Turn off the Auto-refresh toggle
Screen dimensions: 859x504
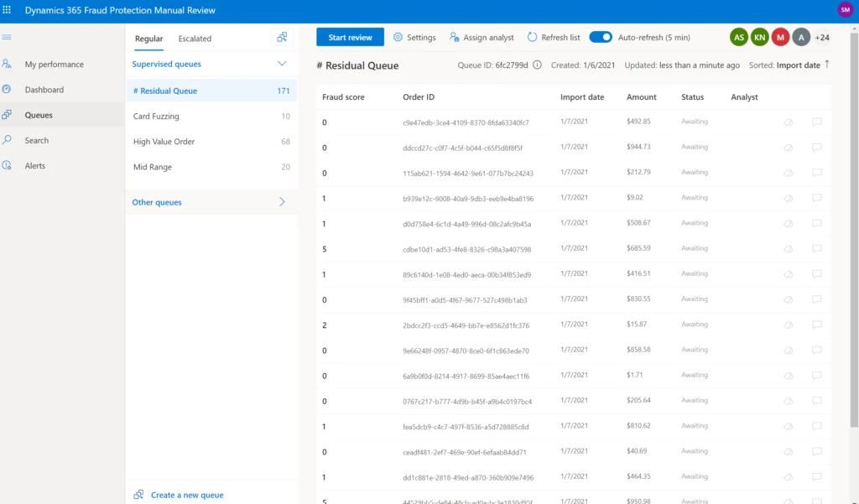click(601, 38)
